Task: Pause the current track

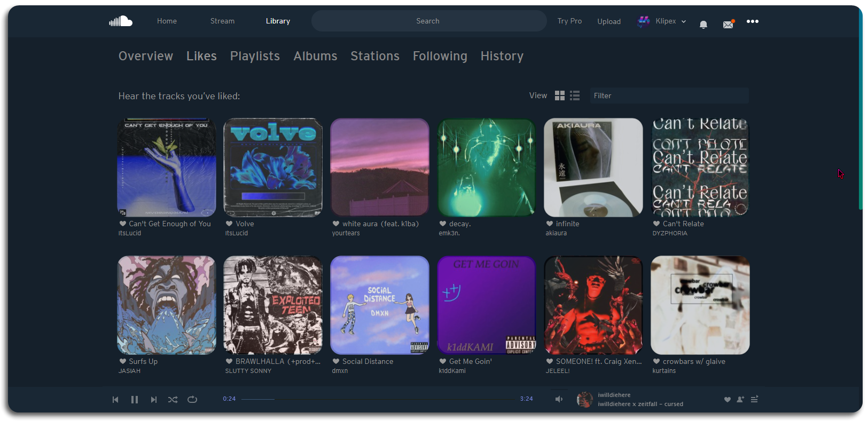Action: coord(135,400)
